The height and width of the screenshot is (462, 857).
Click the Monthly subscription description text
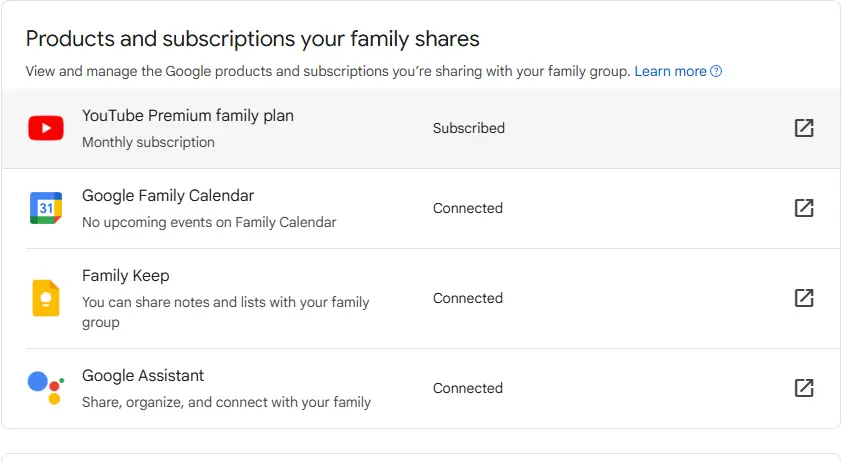tap(148, 142)
